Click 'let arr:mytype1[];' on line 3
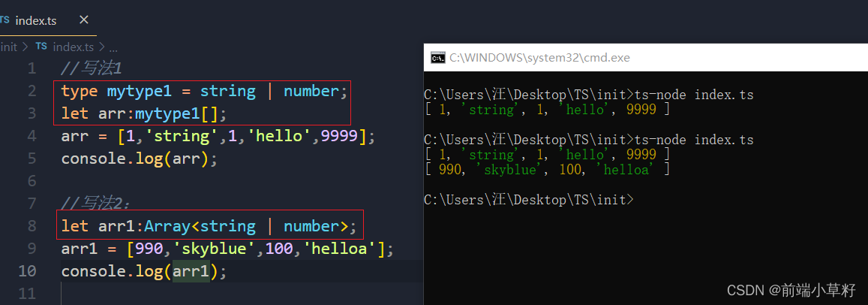868x305 pixels. pyautogui.click(x=144, y=113)
